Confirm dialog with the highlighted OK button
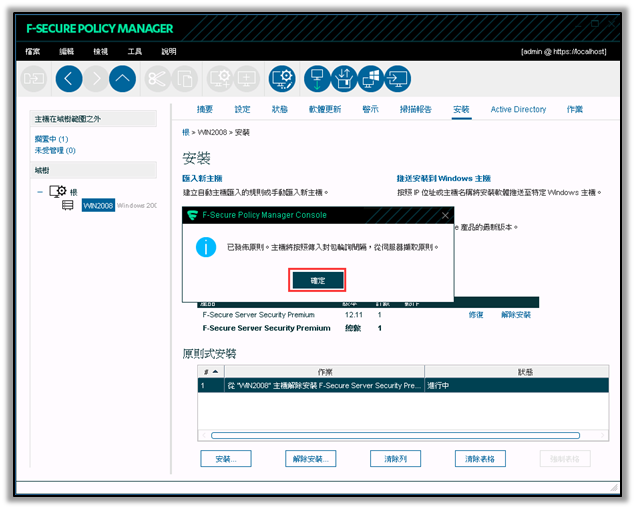Viewport: 635px width, 509px height. [318, 280]
